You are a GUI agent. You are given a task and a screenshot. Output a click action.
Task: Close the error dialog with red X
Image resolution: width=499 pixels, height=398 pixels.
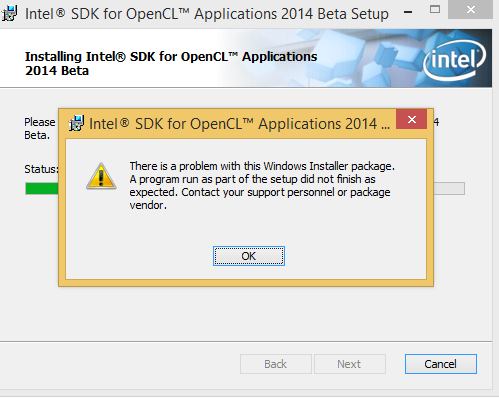412,119
